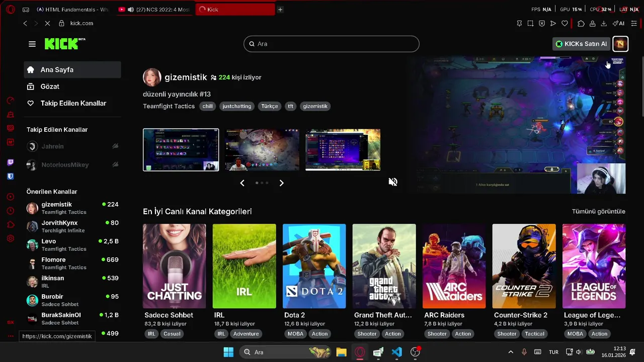644x362 pixels.
Task: Open JorvithKynx in recommended channels
Action: tap(72, 226)
